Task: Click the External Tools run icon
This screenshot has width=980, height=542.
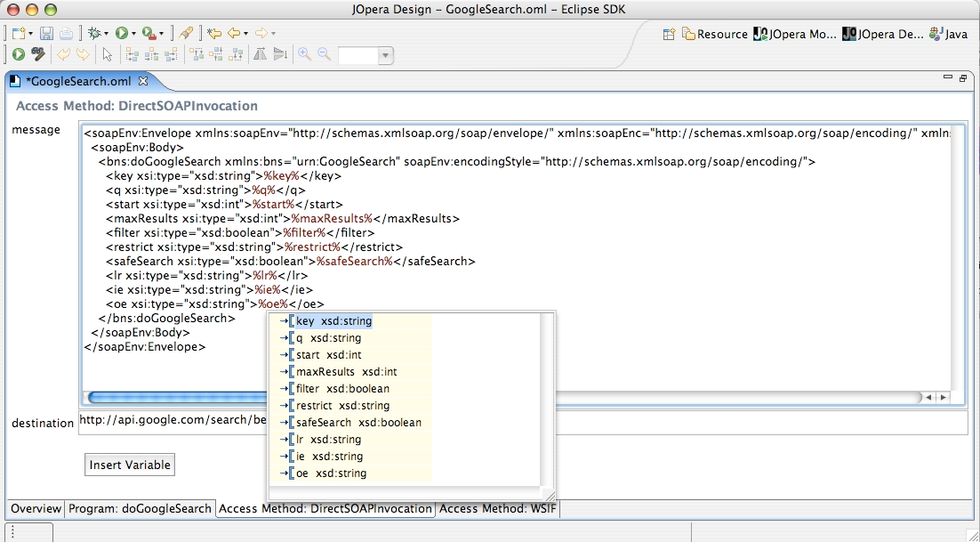Action: [x=149, y=34]
